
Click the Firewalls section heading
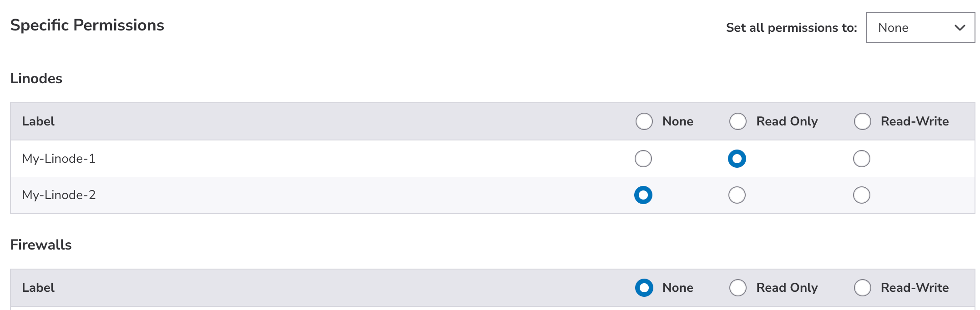tap(41, 245)
